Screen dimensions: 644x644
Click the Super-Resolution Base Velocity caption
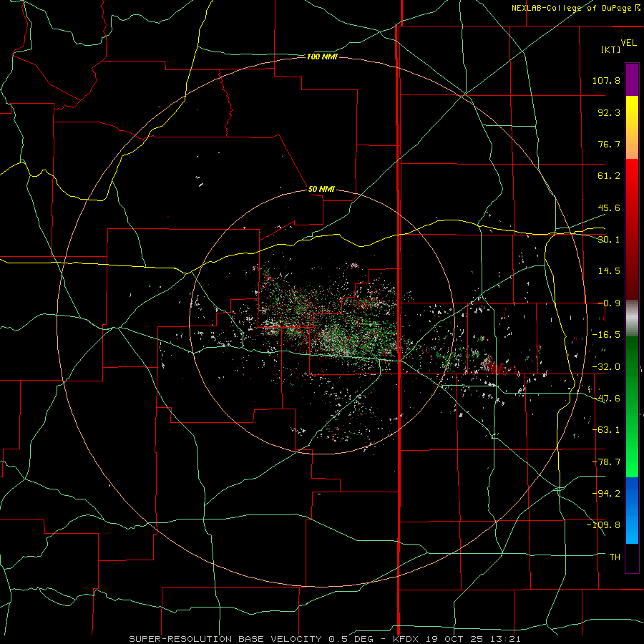click(325, 639)
